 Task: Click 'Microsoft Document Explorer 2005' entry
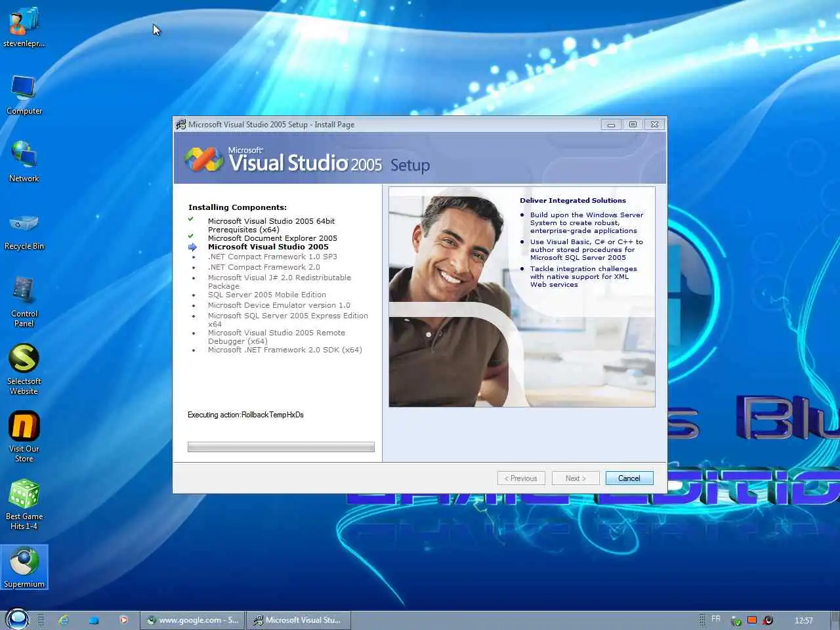(x=272, y=238)
